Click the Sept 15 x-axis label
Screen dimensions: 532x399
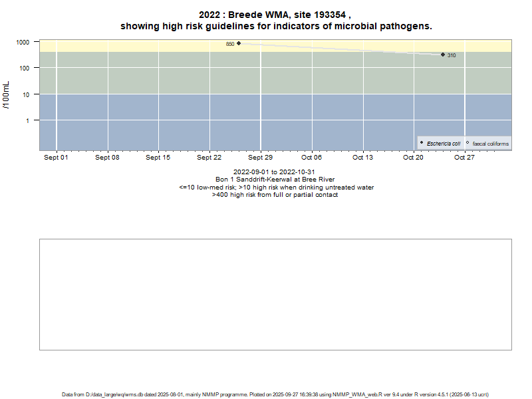(x=158, y=158)
